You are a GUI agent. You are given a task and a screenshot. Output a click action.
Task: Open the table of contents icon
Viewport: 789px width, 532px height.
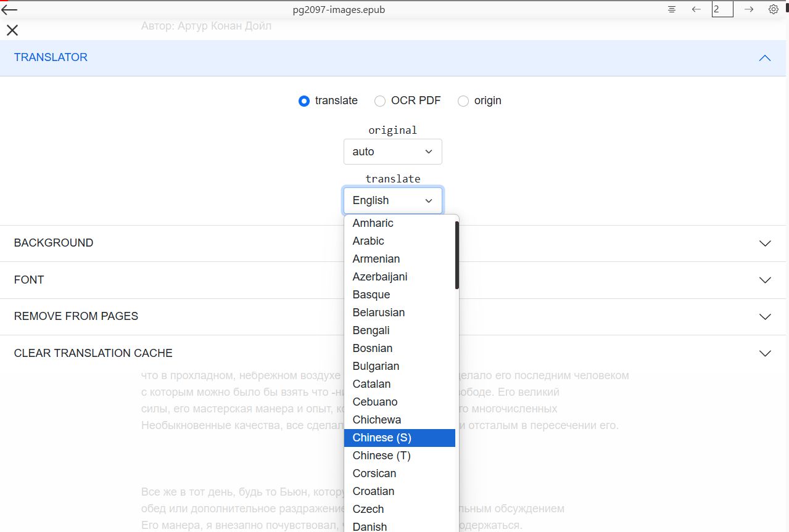[x=671, y=9]
